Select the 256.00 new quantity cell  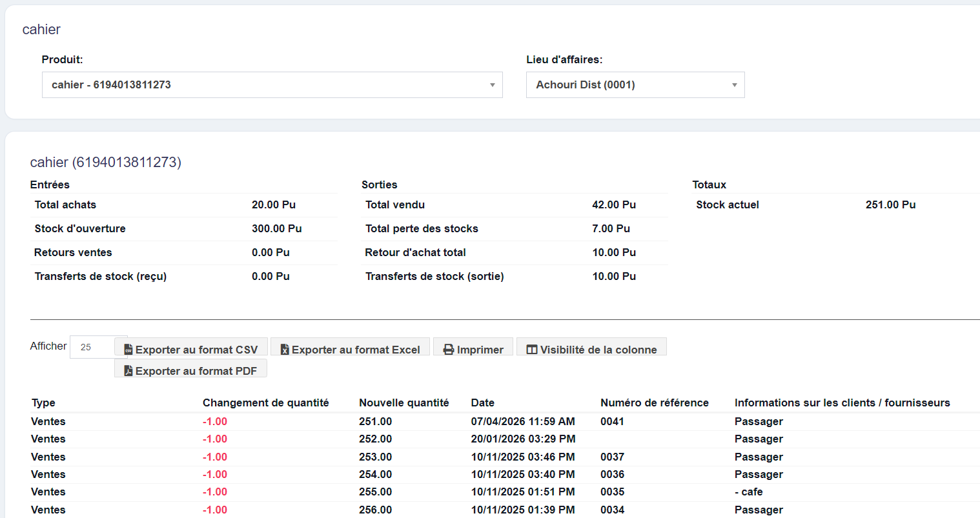point(375,510)
